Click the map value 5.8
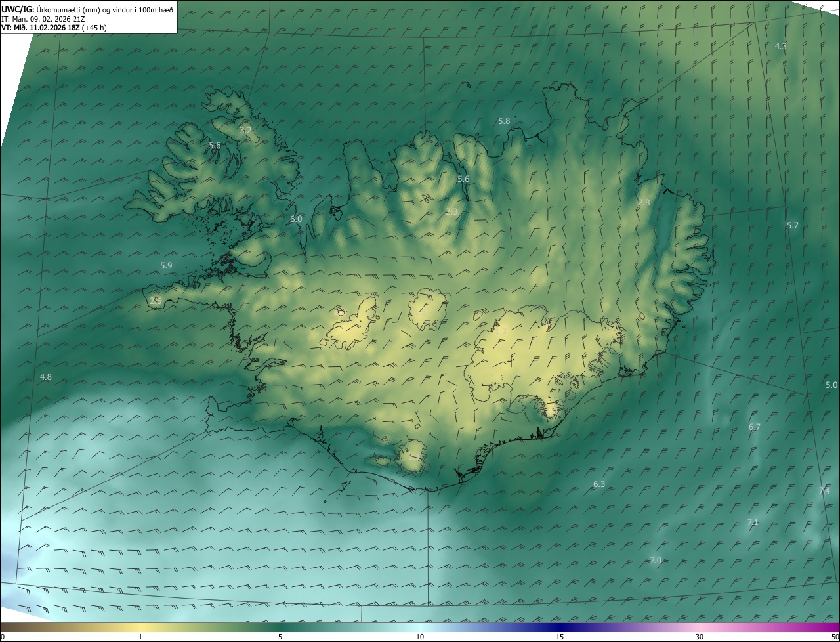840x642 pixels. coord(504,121)
